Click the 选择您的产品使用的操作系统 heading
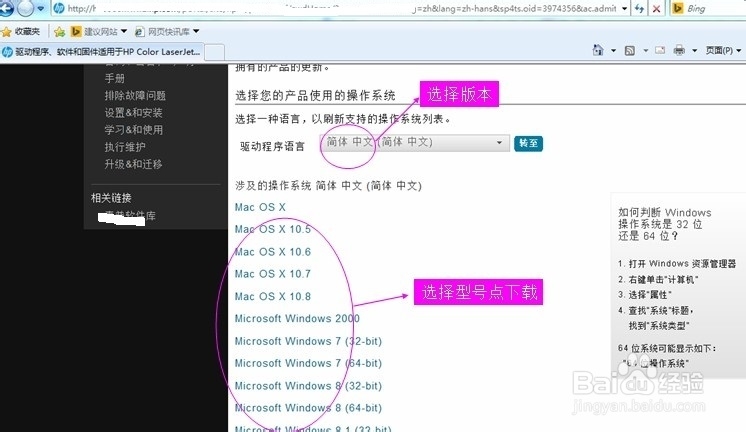The image size is (746, 432). click(315, 95)
